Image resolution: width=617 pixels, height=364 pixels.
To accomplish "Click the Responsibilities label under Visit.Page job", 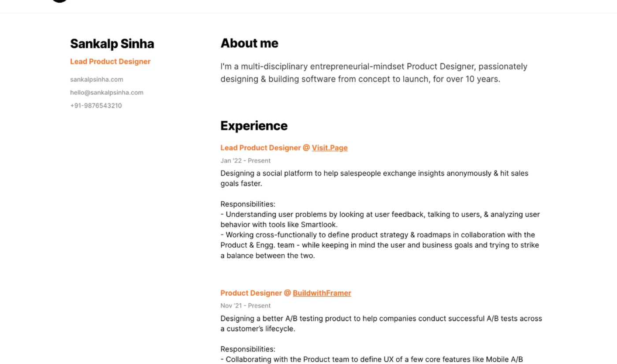I will (x=248, y=204).
